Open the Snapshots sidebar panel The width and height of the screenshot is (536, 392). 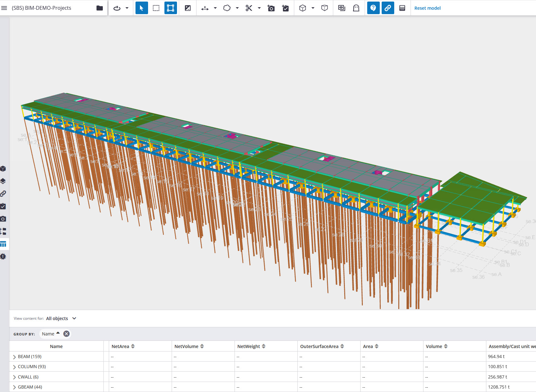(3, 219)
